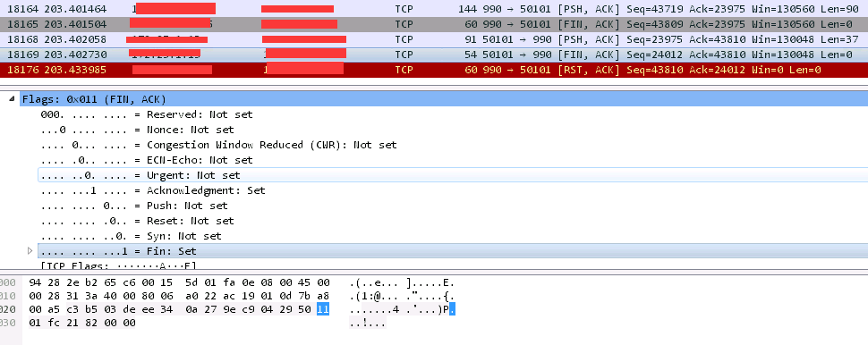
Task: Select the Acknowledgment: Set field
Action: (153, 190)
